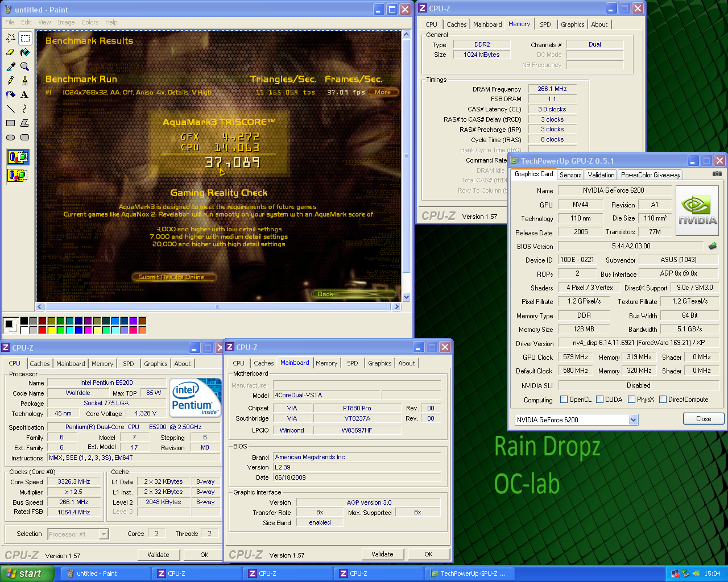Enable the OpenCL checkbox in GPU-Z

(564, 400)
